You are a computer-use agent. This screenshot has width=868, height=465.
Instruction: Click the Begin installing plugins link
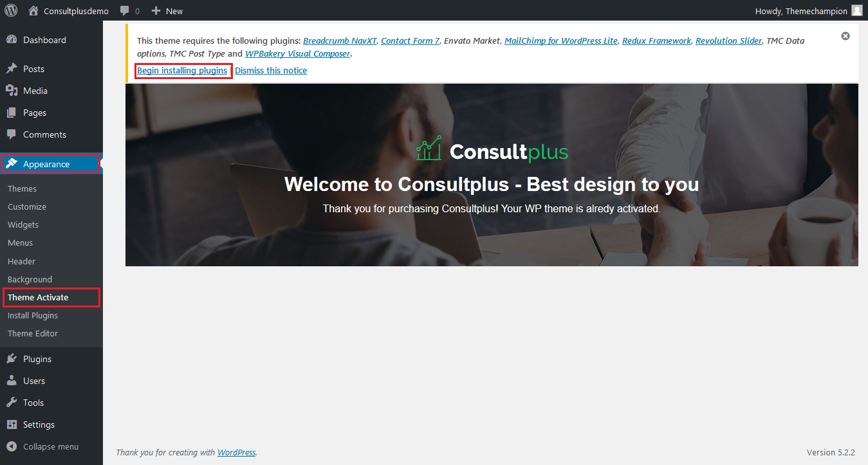[x=182, y=70]
